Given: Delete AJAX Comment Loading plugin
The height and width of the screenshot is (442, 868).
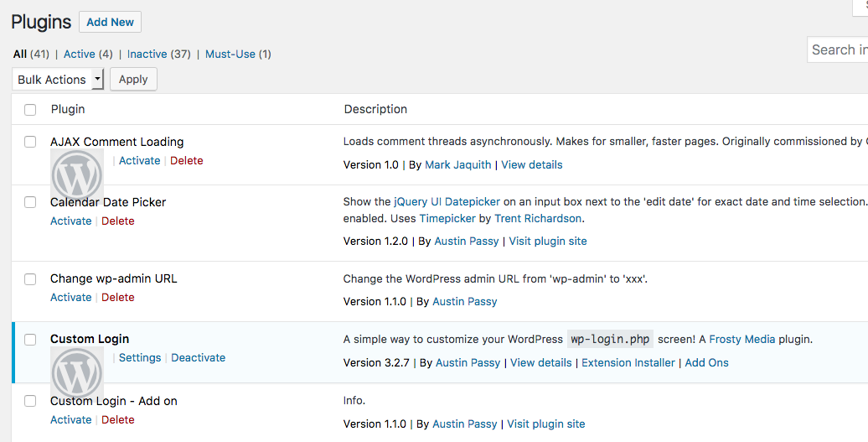Looking at the screenshot, I should 187,161.
